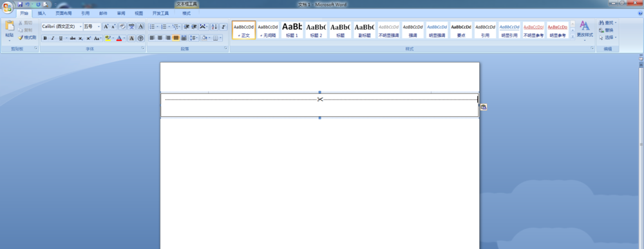Insert enclosed character icon

(140, 38)
